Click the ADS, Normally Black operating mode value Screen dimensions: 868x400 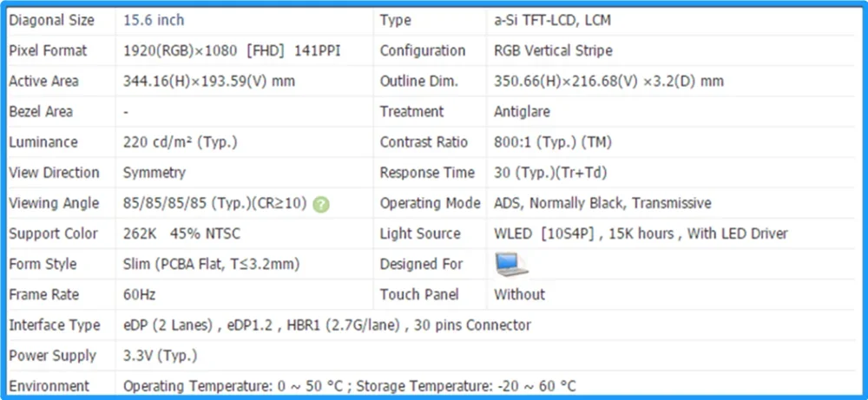pyautogui.click(x=602, y=203)
